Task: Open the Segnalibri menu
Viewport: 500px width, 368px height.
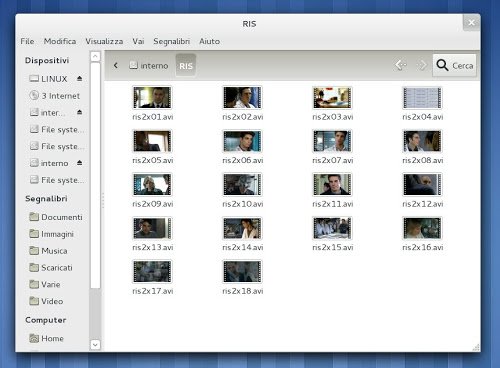Action: [171, 41]
